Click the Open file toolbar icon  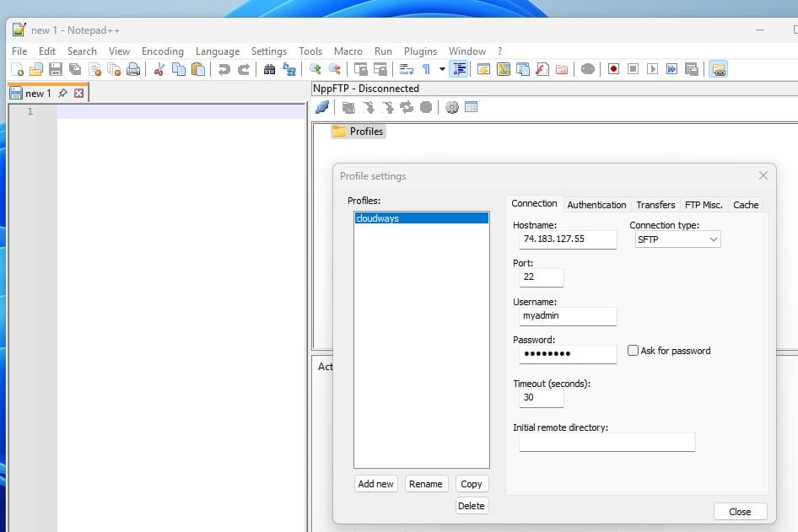(x=36, y=69)
